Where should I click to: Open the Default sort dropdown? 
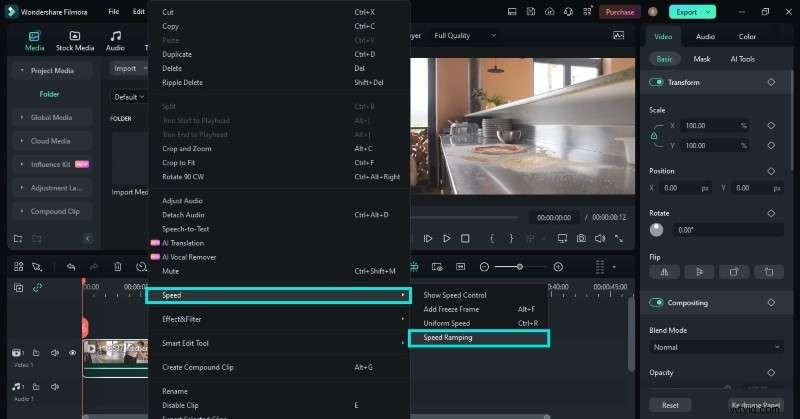pyautogui.click(x=129, y=96)
